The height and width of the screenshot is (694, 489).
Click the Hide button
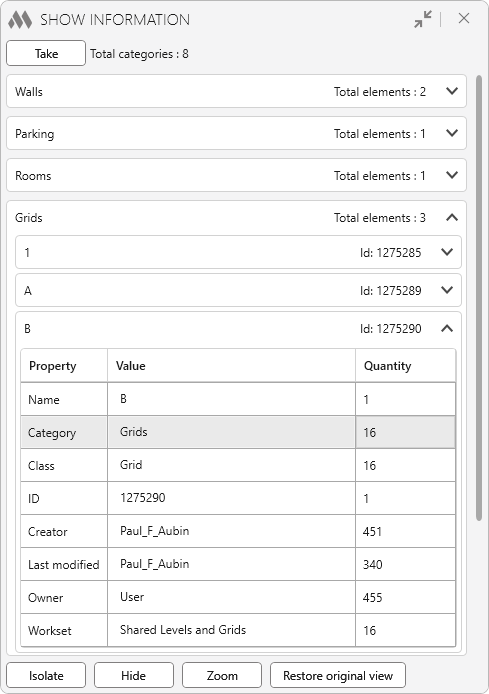tap(134, 675)
